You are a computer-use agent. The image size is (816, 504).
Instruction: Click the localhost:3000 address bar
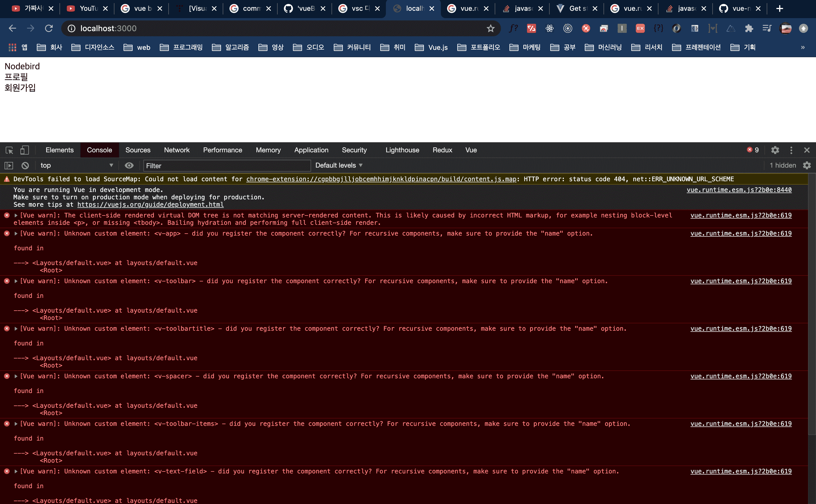coord(280,28)
